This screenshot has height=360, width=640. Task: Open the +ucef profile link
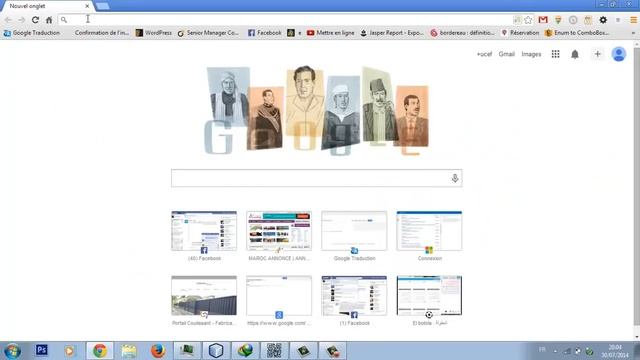click(484, 54)
